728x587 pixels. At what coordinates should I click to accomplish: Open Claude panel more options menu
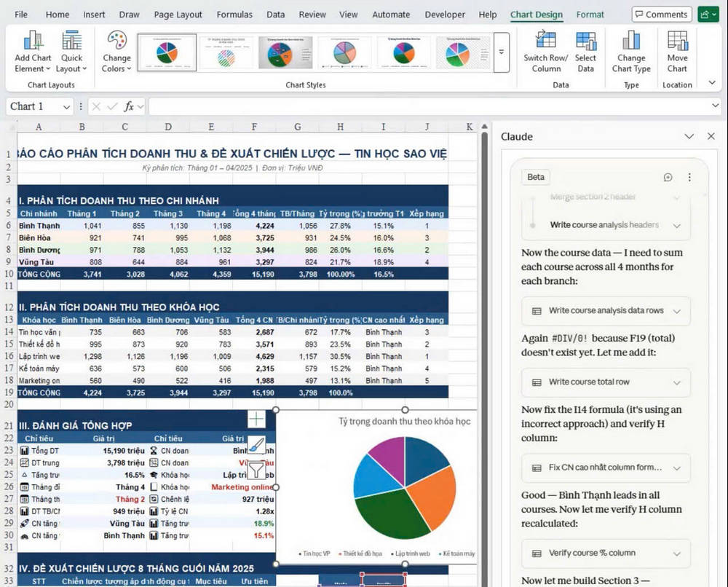(689, 177)
